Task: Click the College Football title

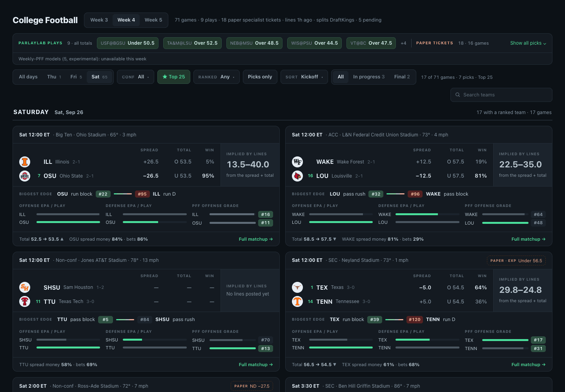Action: click(45, 20)
